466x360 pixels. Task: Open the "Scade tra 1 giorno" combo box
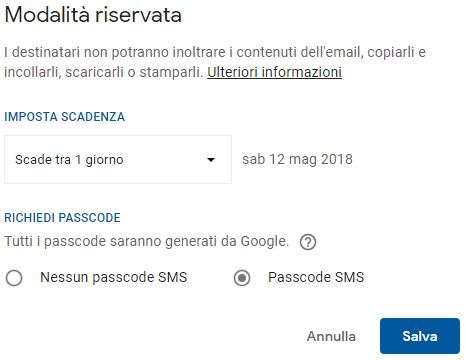tap(118, 159)
